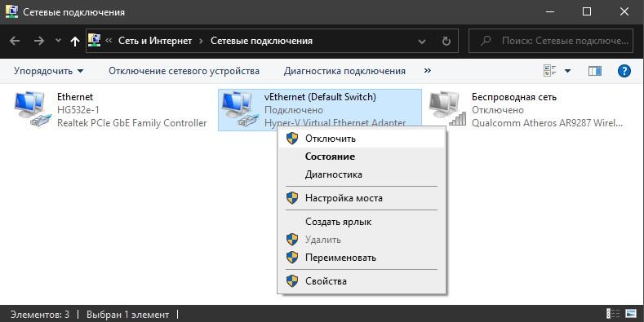Go up one folder level arrow
Screen dimensions: 644x322
coord(75,41)
